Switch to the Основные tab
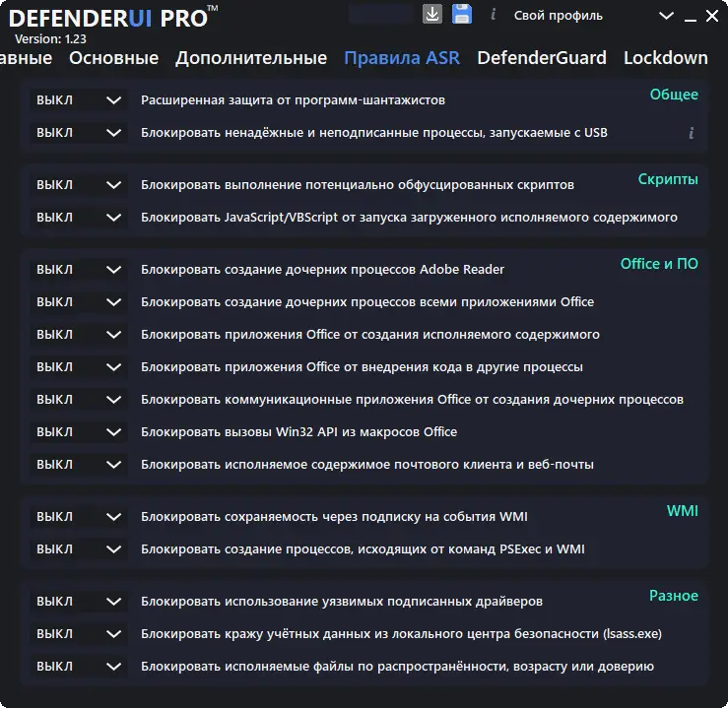The image size is (728, 708). tap(113, 58)
